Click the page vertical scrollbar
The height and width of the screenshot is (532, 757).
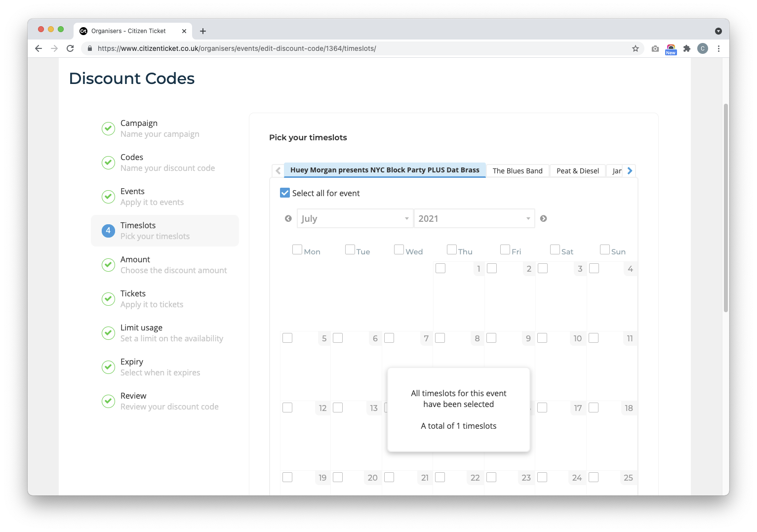[x=725, y=208]
